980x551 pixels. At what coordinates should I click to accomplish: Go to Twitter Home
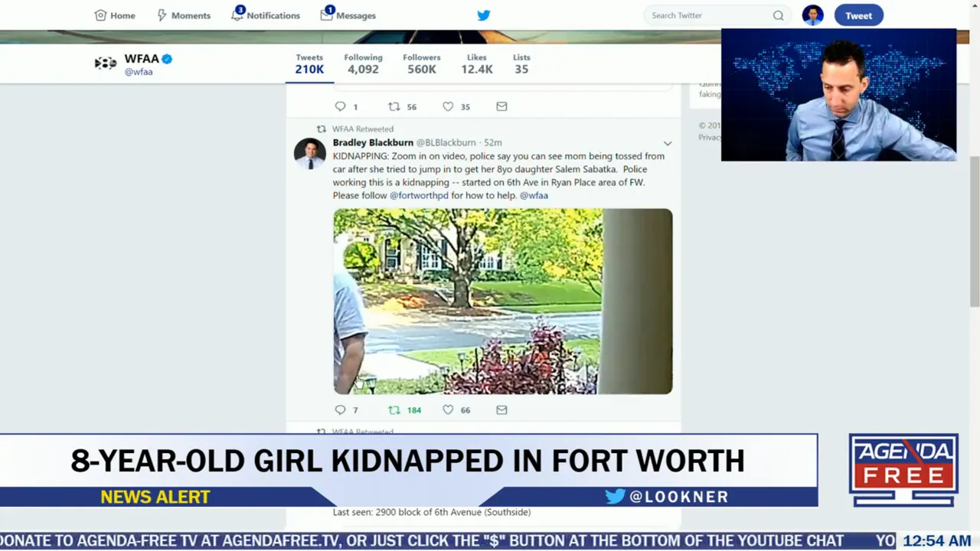coord(115,15)
